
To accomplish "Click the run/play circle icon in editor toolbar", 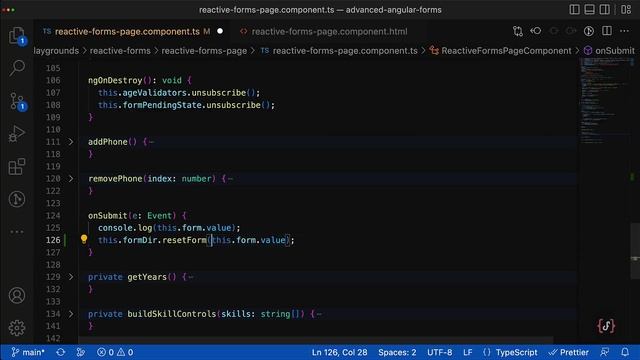I will [589, 31].
